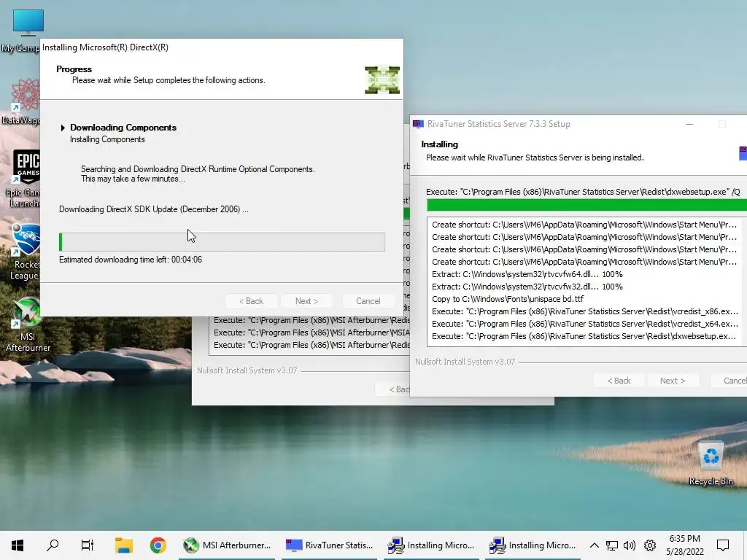Open network status tray icon

[x=612, y=545]
